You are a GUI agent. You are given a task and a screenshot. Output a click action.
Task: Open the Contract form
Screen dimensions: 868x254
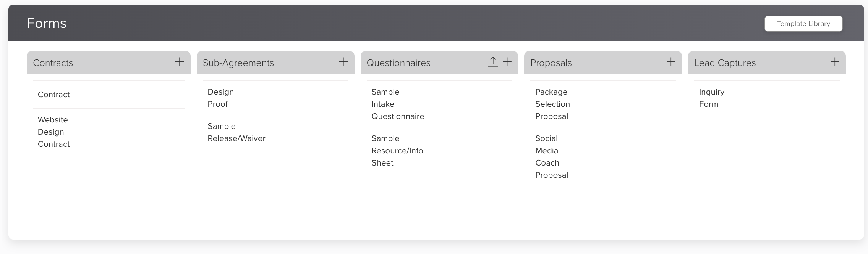(54, 95)
